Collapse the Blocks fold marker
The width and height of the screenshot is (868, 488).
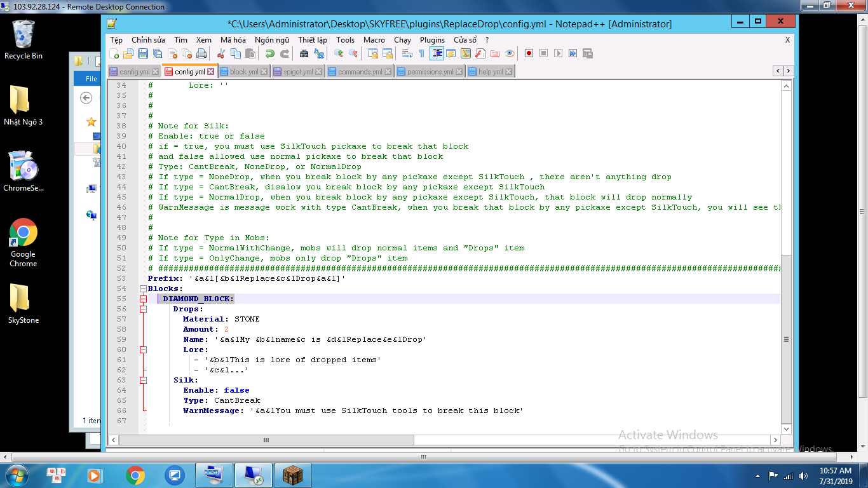click(x=143, y=288)
